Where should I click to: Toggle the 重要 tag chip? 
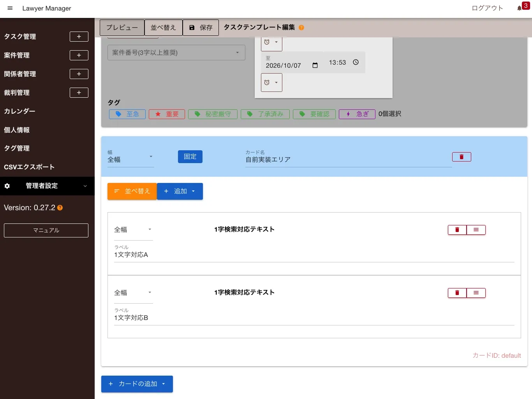(x=167, y=114)
